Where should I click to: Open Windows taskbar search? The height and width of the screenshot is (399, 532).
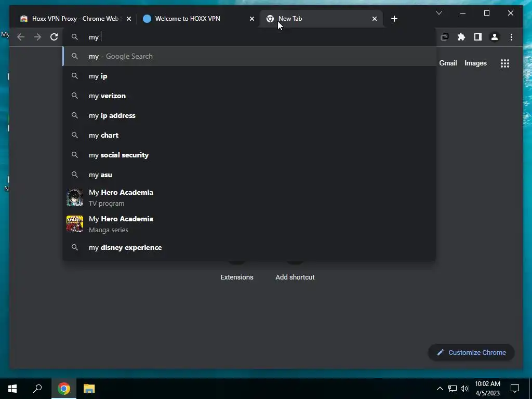[37, 389]
